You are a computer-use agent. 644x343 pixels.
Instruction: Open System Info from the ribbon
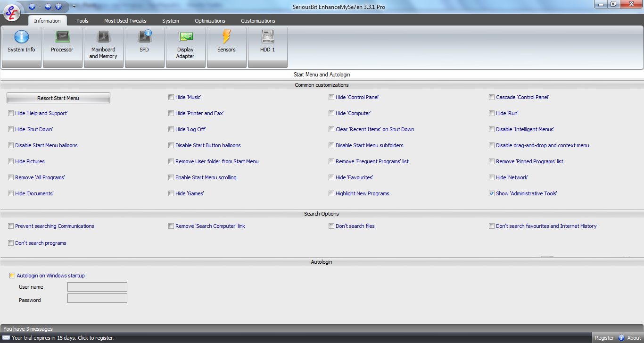[21, 47]
